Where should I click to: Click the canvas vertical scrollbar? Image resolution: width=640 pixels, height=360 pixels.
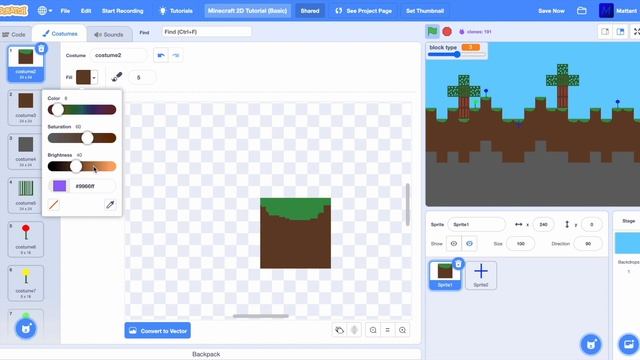point(407,204)
